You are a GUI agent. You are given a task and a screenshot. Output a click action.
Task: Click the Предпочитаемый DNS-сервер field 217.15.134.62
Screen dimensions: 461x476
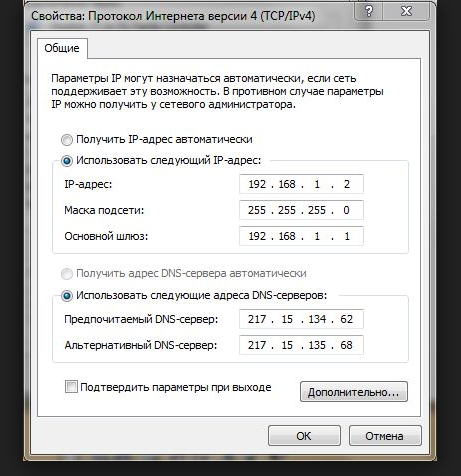pyautogui.click(x=301, y=319)
